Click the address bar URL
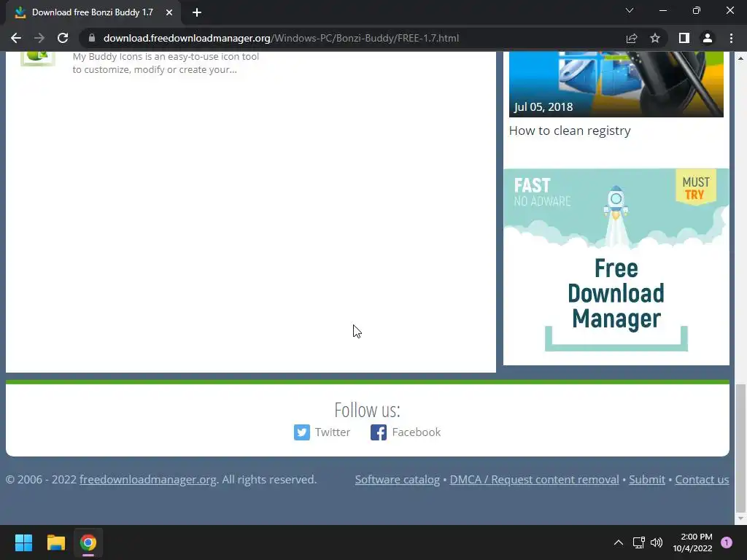The height and width of the screenshot is (560, 747). tap(281, 38)
